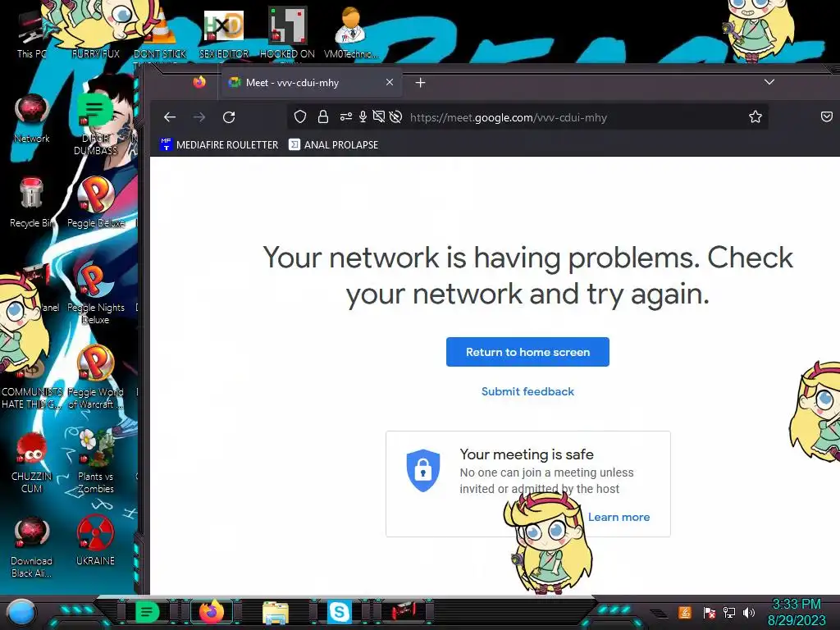
Task: Open COMMUNISTS HATE THIS desktop shortcut
Action: [x=32, y=382]
